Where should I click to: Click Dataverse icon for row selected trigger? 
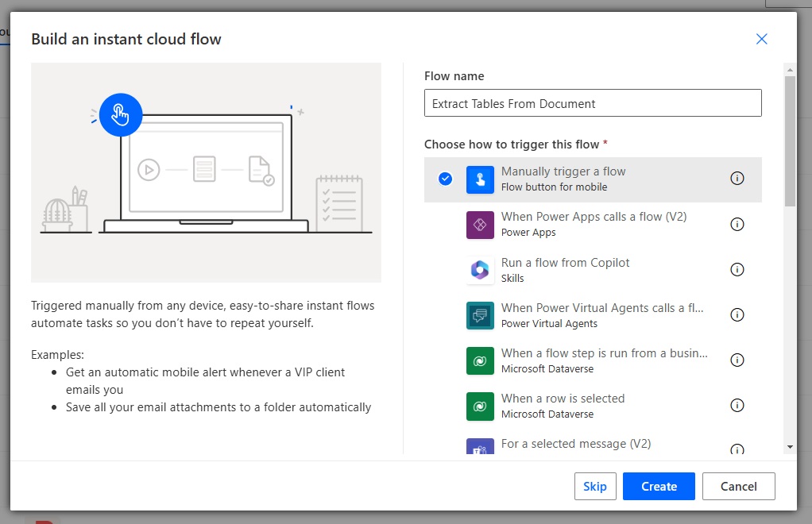tap(480, 406)
